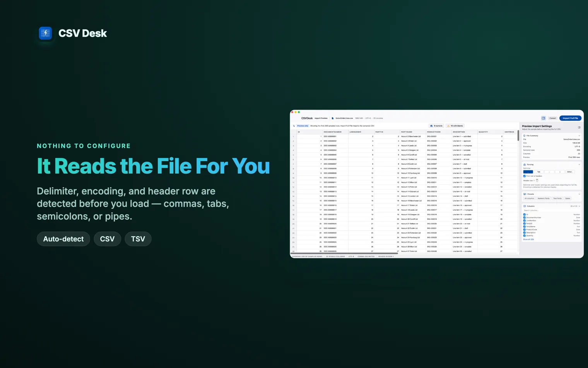Click the 9 numeric badge
The image size is (588, 368).
pos(436,126)
